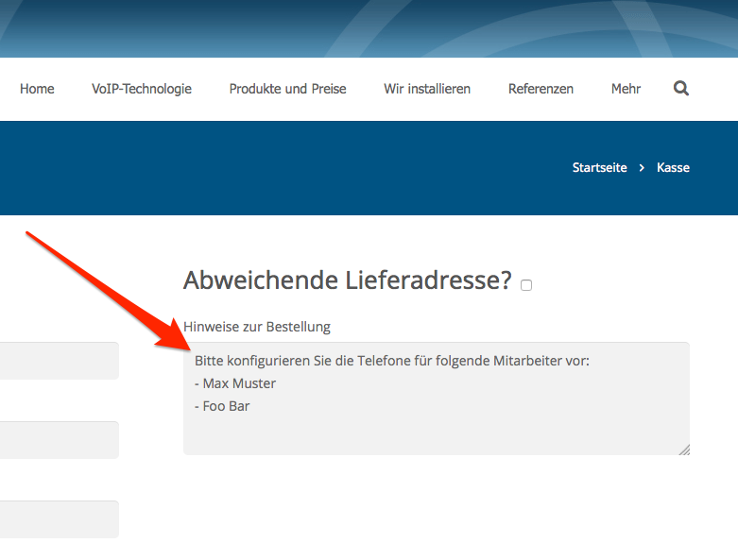This screenshot has height=560, width=738.
Task: Click the second left-side input field
Action: [x=60, y=440]
